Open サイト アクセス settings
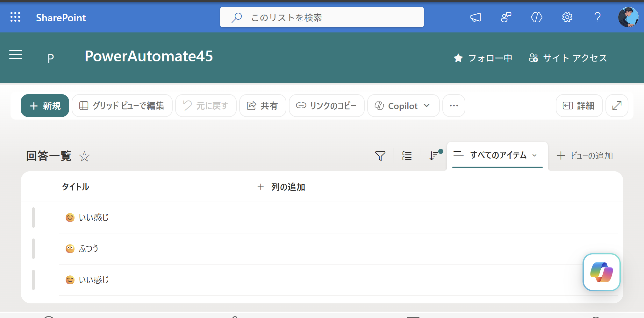The height and width of the screenshot is (318, 644). (568, 58)
